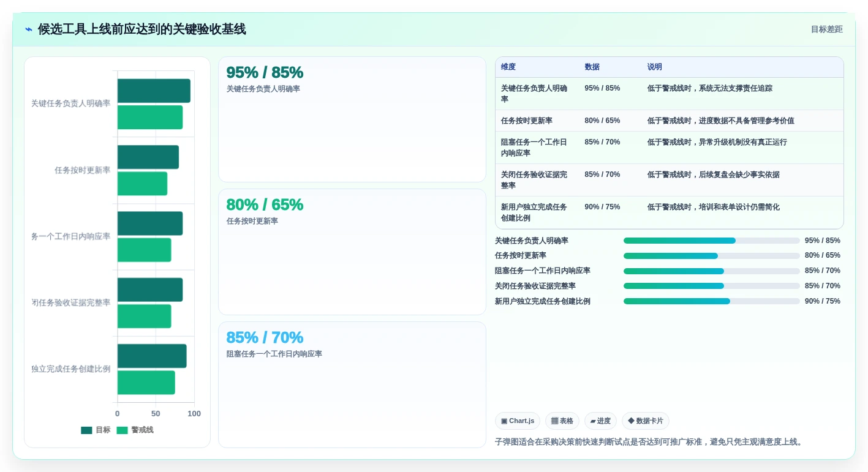The width and height of the screenshot is (868, 472).
Task: Open the 95% / 85% data card
Action: tap(352, 119)
